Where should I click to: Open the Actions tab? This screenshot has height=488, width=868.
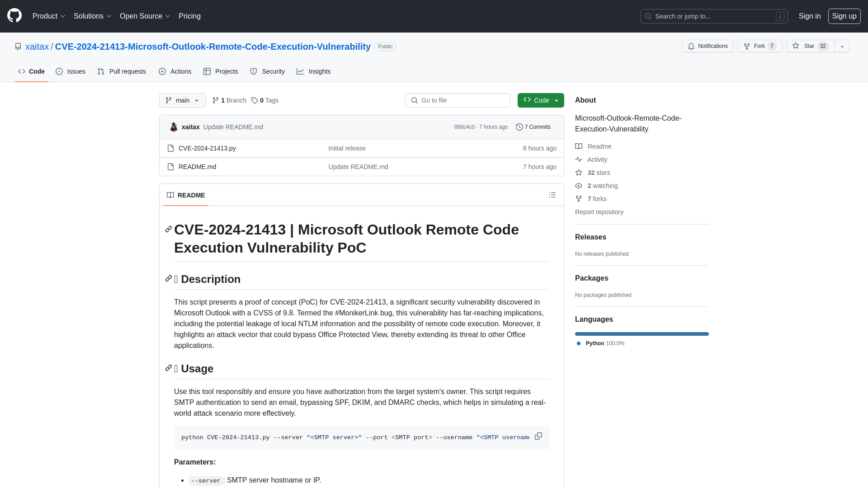[x=175, y=71]
